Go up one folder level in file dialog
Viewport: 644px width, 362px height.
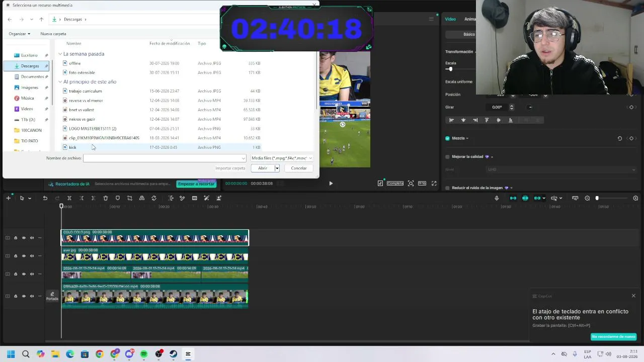tap(41, 19)
